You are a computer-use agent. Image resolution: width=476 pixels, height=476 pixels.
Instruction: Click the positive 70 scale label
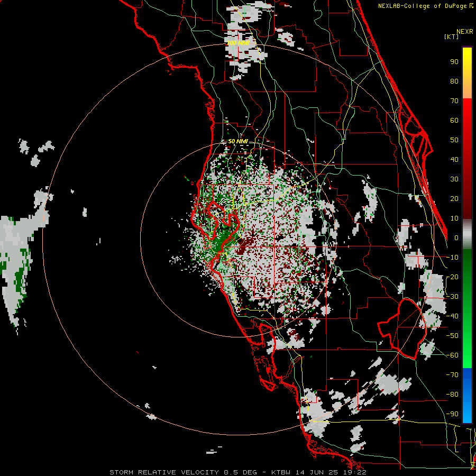tap(454, 101)
